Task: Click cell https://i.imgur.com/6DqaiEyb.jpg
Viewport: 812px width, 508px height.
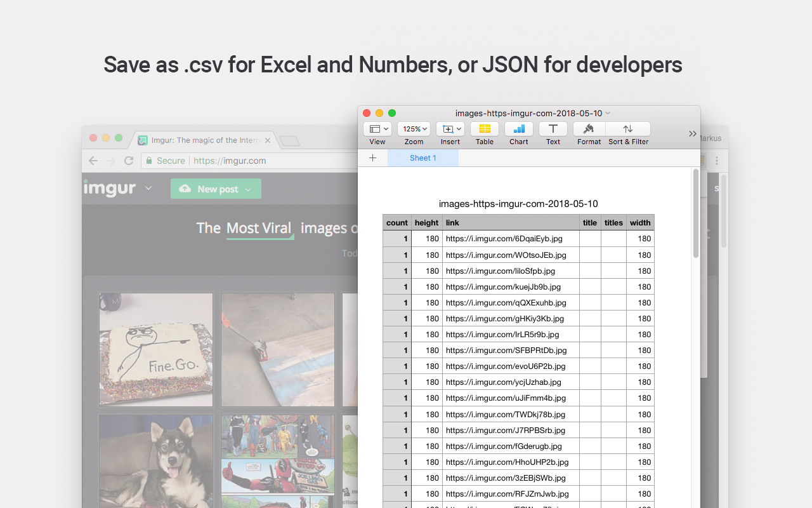Action: point(511,239)
